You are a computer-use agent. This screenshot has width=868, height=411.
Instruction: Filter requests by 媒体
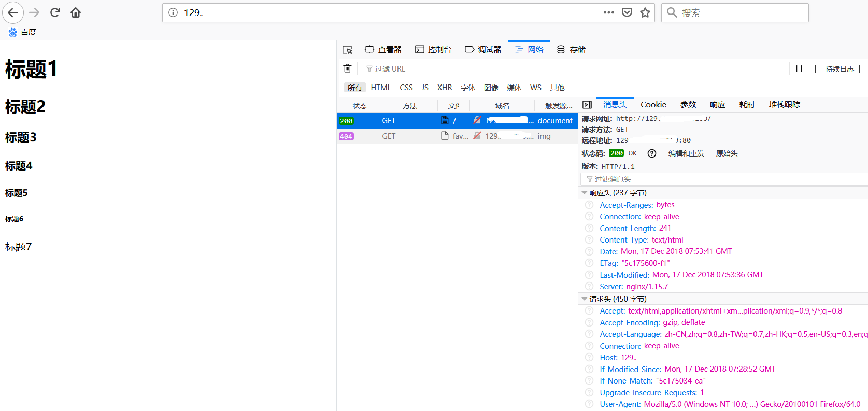(x=514, y=88)
